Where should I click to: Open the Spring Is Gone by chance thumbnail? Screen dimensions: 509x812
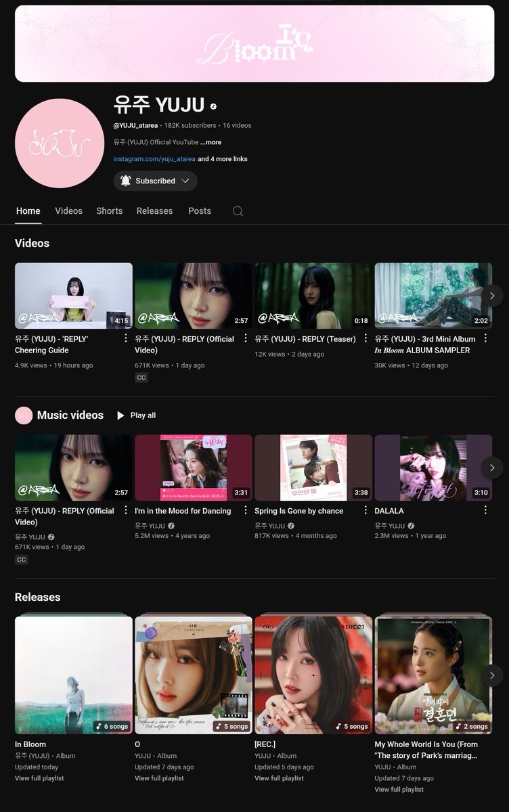pyautogui.click(x=313, y=468)
